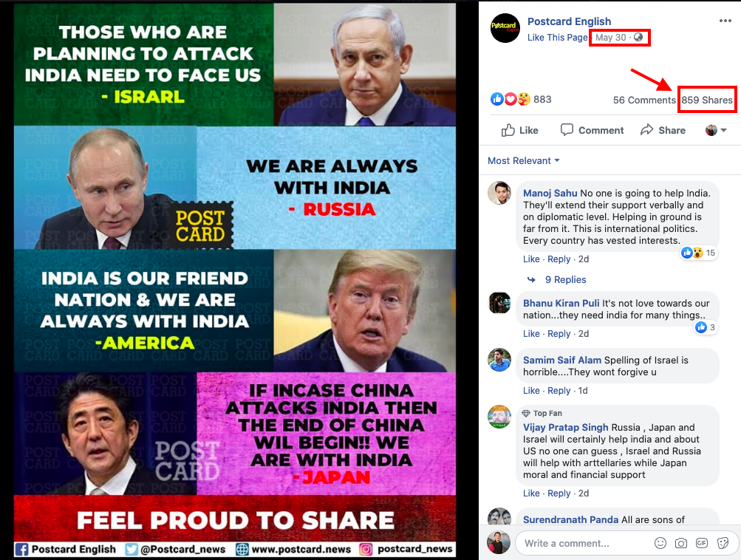
Task: Open emoji picker in comment box
Action: (x=660, y=543)
